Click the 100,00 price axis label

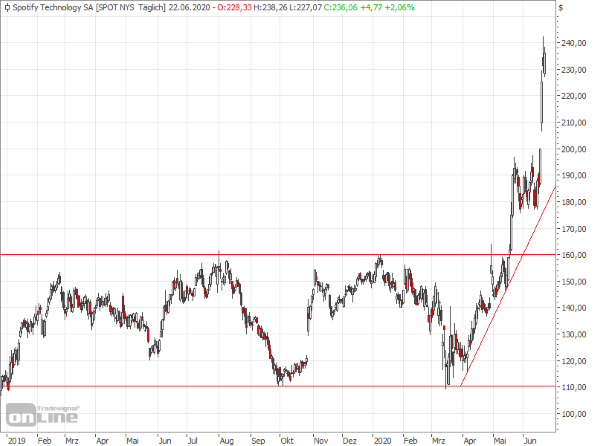[x=573, y=414]
